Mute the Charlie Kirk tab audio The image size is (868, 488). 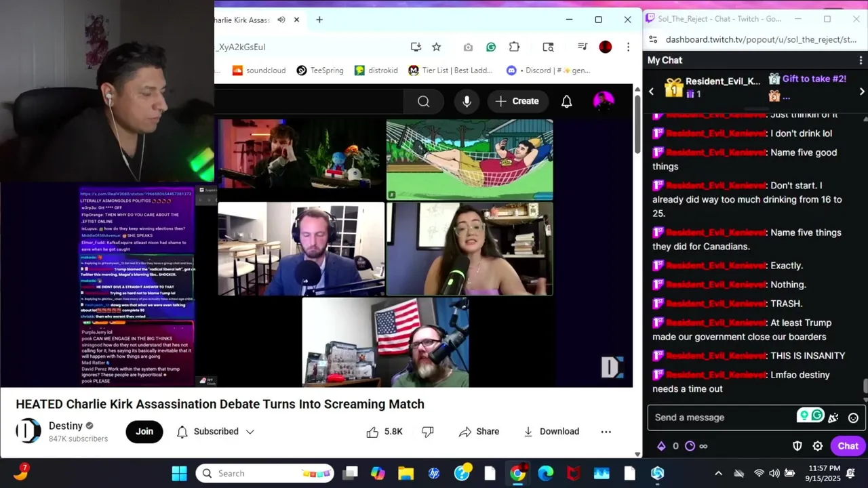pos(281,20)
